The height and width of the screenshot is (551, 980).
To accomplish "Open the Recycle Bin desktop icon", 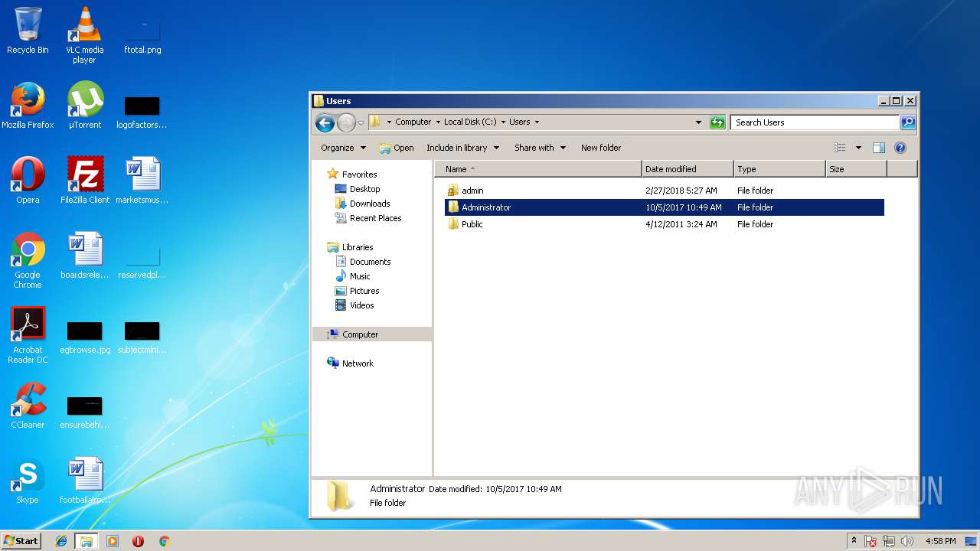I will click(28, 31).
